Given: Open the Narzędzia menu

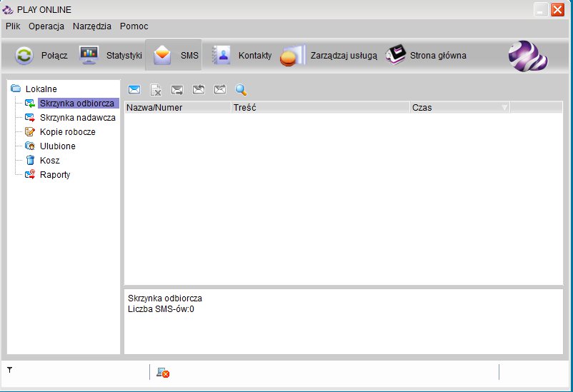Looking at the screenshot, I should click(x=92, y=26).
